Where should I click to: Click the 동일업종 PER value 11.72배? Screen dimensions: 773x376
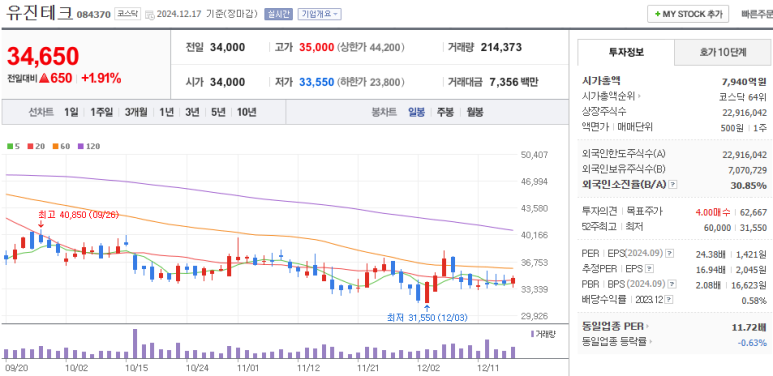pyautogui.click(x=749, y=326)
